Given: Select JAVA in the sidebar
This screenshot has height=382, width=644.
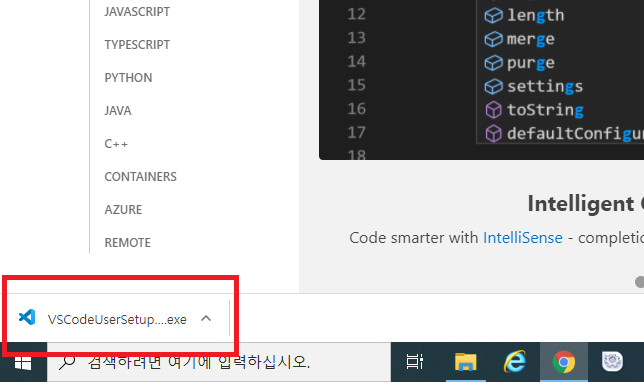Looking at the screenshot, I should (x=118, y=111).
